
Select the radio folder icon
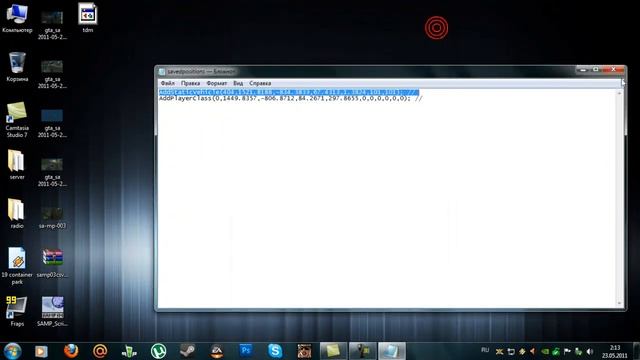tap(17, 214)
